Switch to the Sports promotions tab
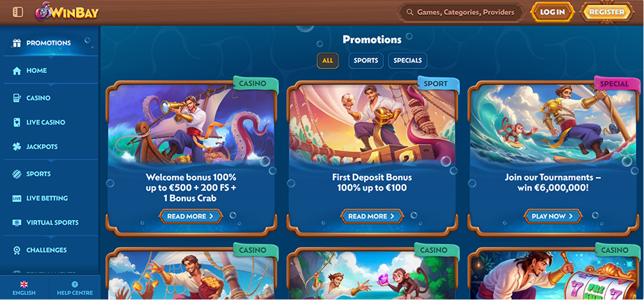 pos(366,61)
